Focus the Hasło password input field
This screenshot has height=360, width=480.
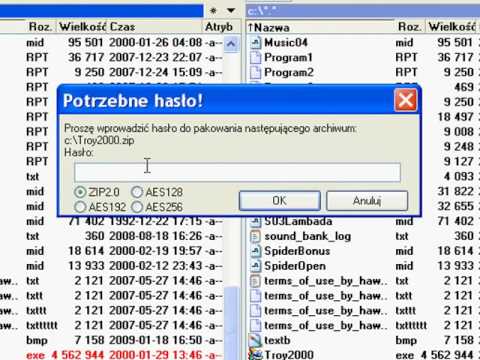pos(237,172)
